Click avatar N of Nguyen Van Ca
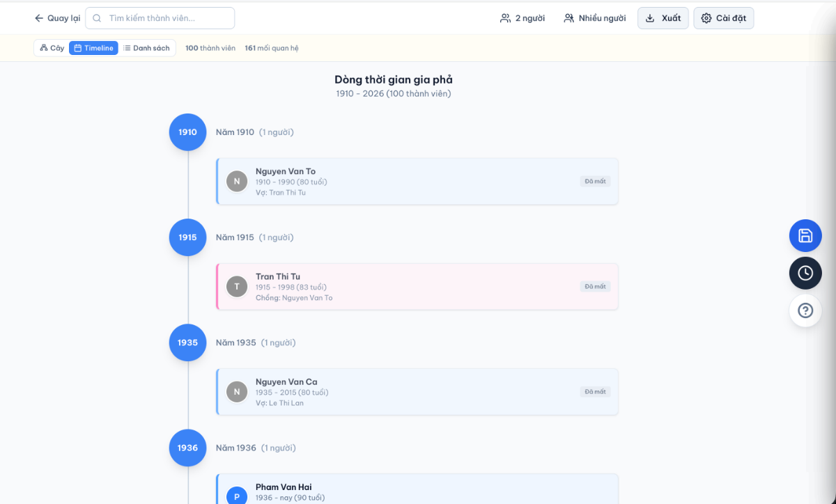 (237, 391)
